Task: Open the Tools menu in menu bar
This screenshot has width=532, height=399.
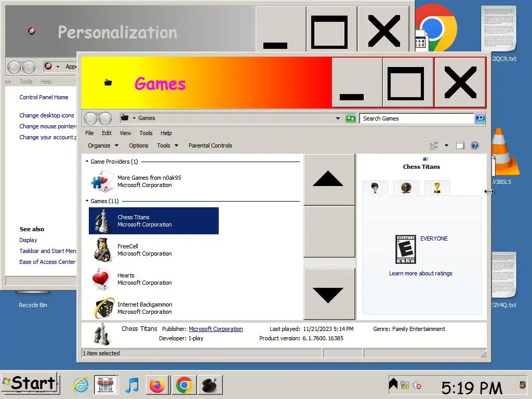Action: click(146, 133)
